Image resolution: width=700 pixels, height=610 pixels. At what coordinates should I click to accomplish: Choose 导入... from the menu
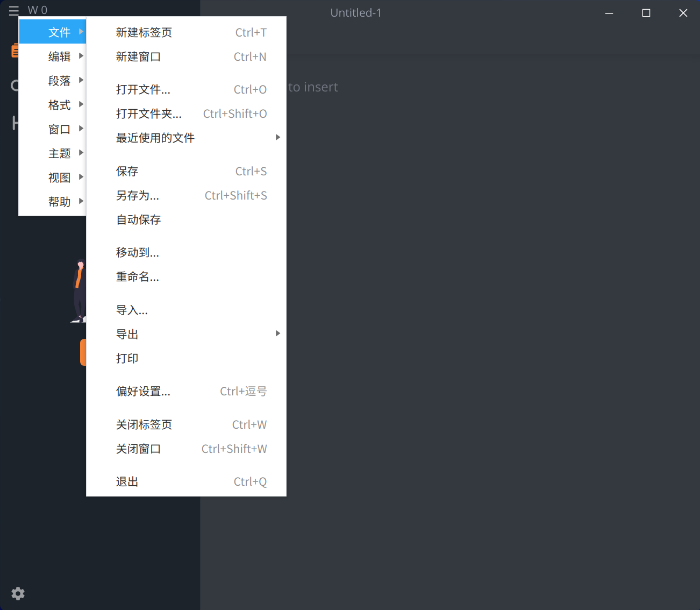(186, 310)
